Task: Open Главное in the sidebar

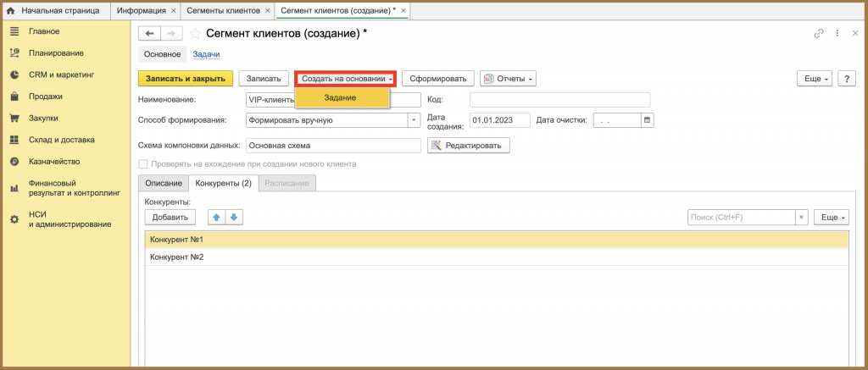Action: click(44, 31)
